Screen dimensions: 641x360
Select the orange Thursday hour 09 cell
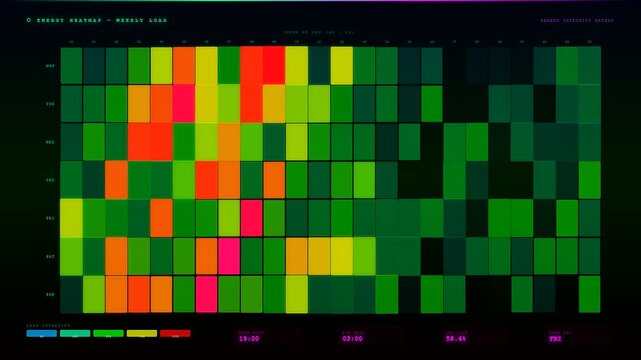point(274,180)
